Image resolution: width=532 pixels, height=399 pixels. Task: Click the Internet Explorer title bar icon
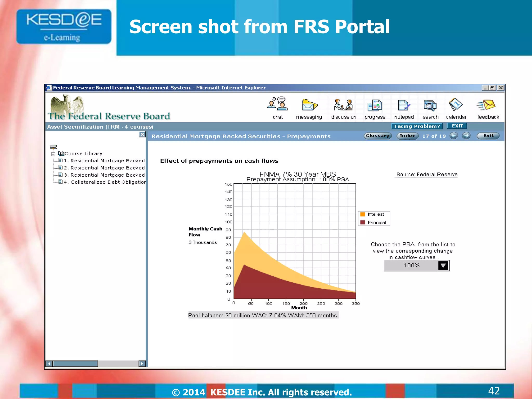48,88
